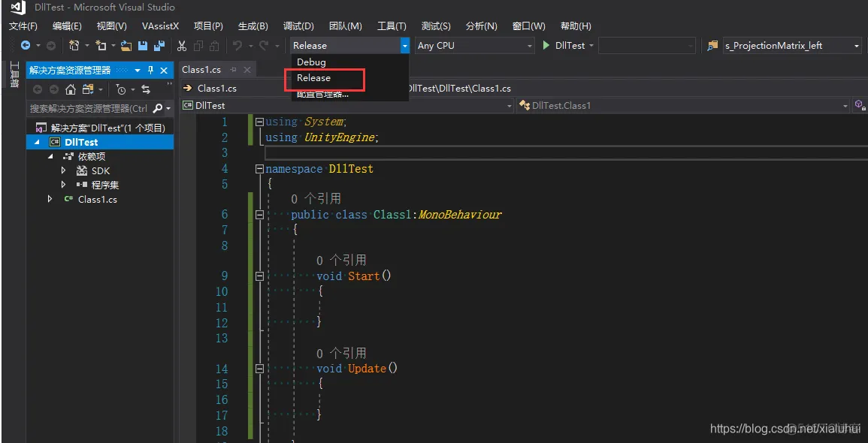Image resolution: width=868 pixels, height=443 pixels.
Task: Expand the Class1.cs tree node
Action: [50, 199]
